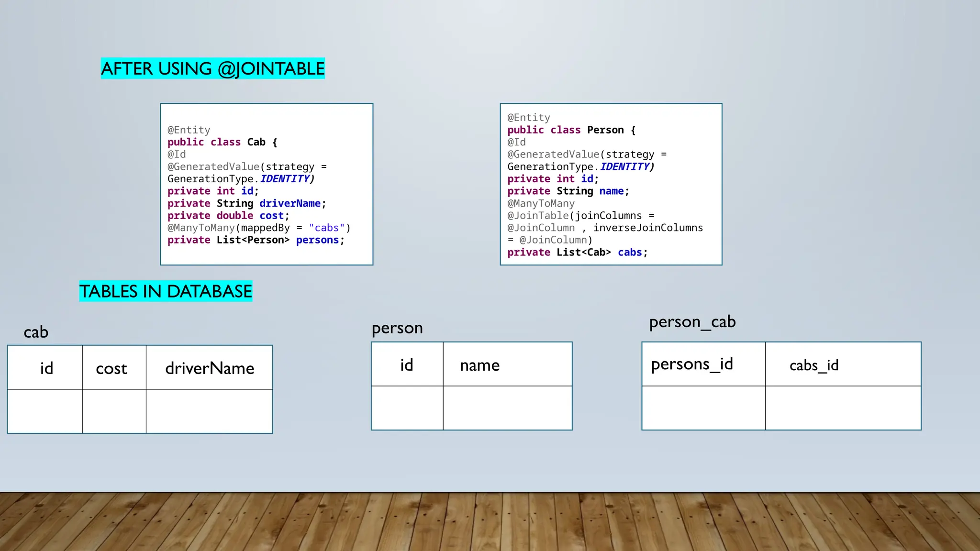Click the empty cell under cabs_id
The height and width of the screenshot is (551, 980).
842,408
